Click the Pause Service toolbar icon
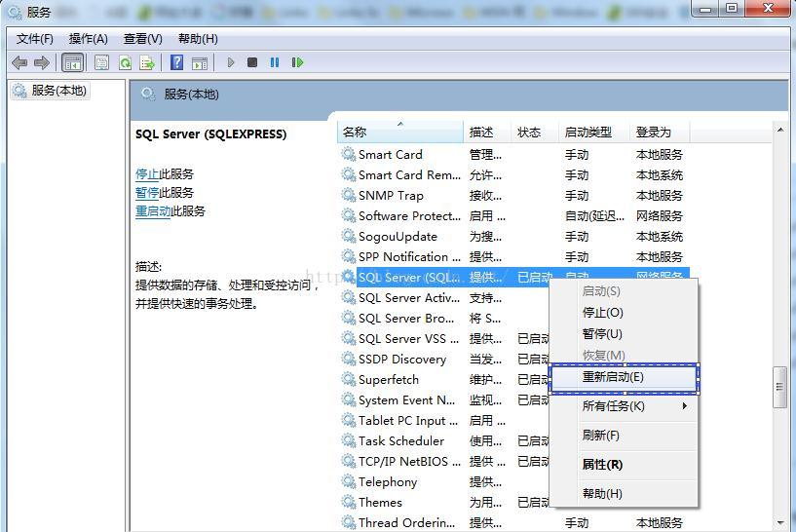Viewport: 796px width, 532px height. click(275, 62)
